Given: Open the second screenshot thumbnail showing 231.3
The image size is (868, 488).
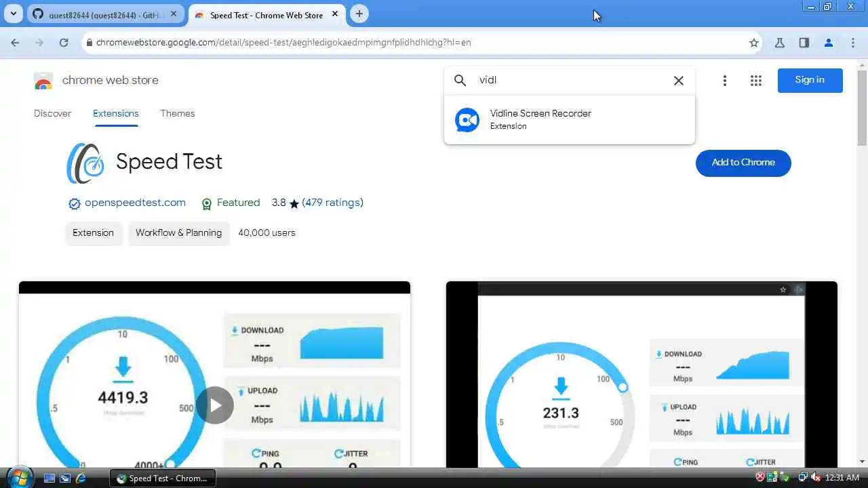Looking at the screenshot, I should (642, 375).
